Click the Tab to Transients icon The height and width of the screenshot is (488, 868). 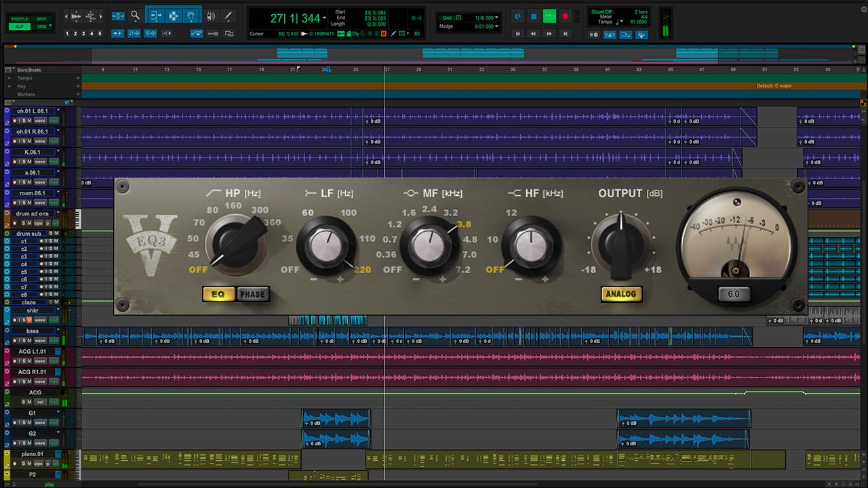coord(118,33)
